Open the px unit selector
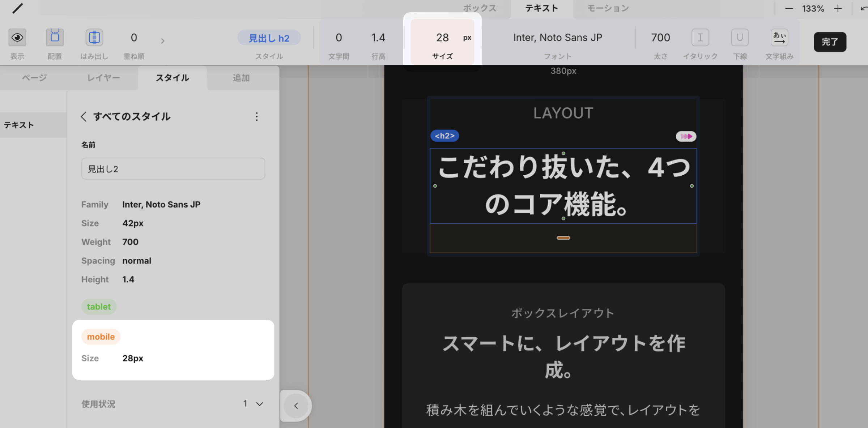 (467, 38)
